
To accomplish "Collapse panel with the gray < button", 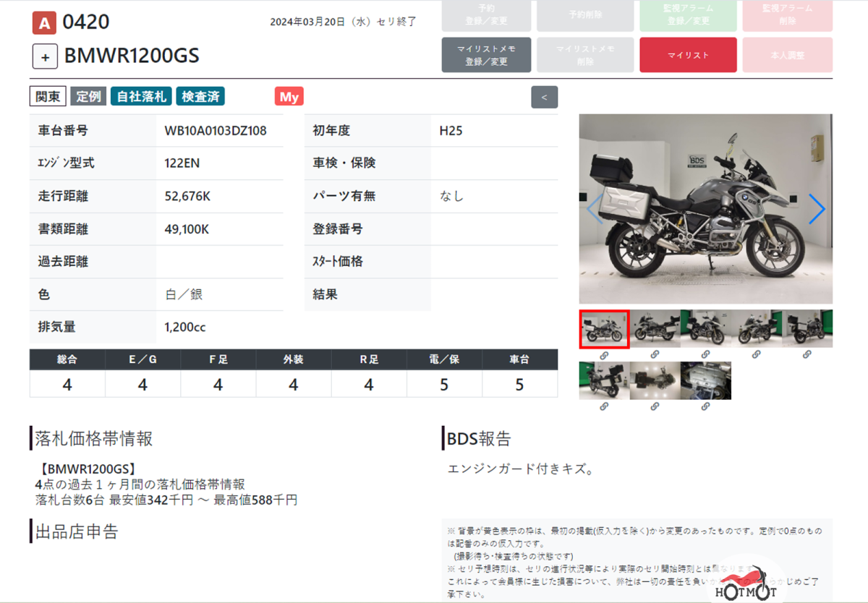I will pos(544,97).
